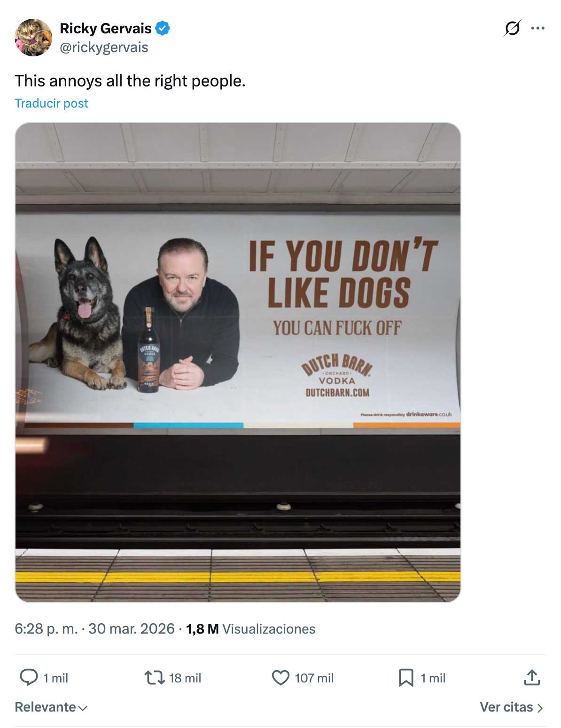
Task: Click the Ver citas chevron arrow
Action: point(540,707)
